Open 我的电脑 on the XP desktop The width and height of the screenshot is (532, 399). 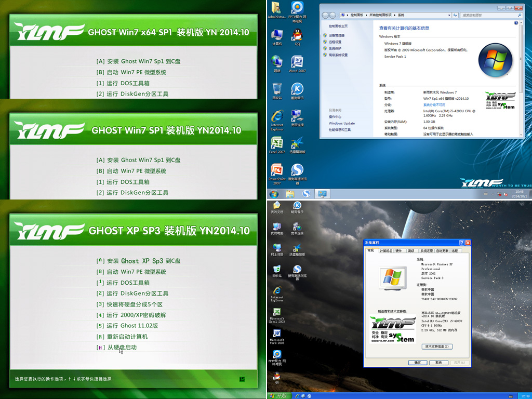point(277,229)
